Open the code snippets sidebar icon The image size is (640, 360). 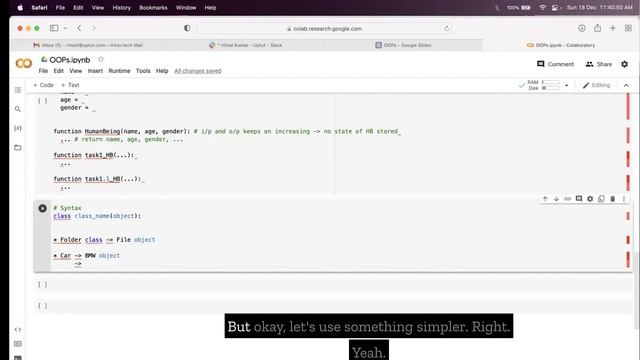tap(18, 329)
